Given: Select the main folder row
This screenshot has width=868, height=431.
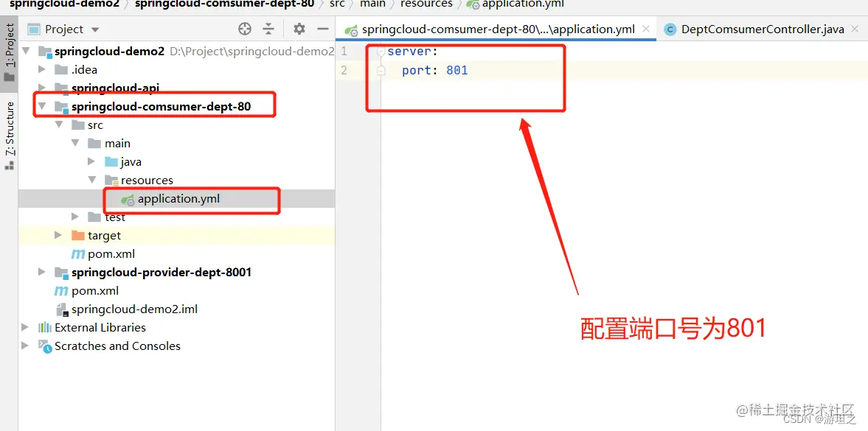Looking at the screenshot, I should point(176,143).
